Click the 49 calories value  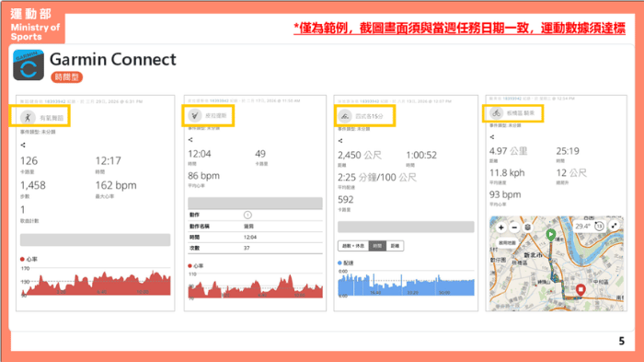tap(260, 154)
